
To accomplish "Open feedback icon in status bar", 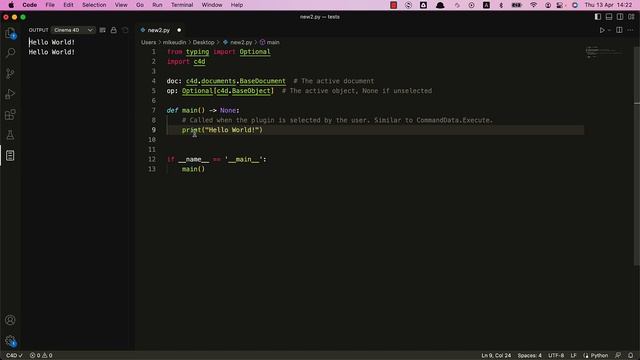I will [618, 356].
